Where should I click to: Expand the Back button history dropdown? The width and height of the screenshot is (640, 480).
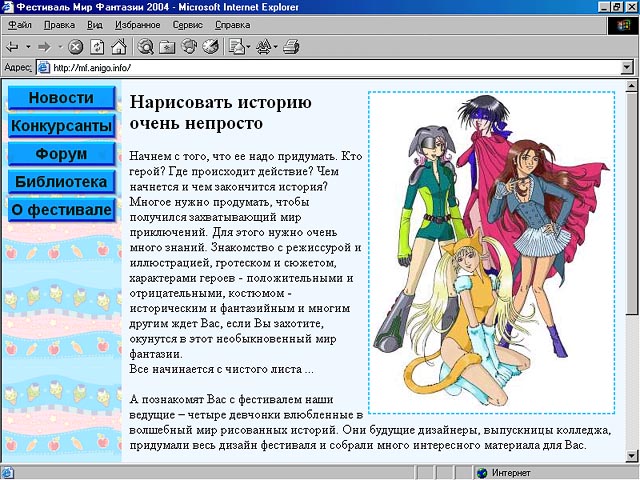pyautogui.click(x=28, y=46)
